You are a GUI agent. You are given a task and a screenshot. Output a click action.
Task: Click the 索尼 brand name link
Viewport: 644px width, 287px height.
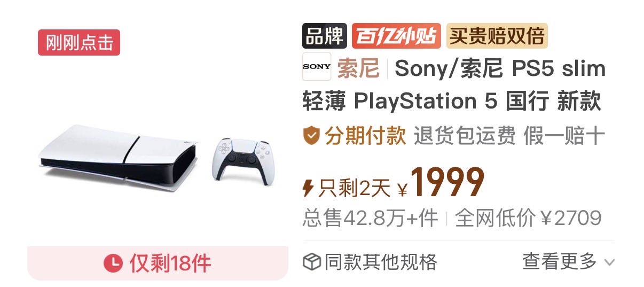pos(358,68)
